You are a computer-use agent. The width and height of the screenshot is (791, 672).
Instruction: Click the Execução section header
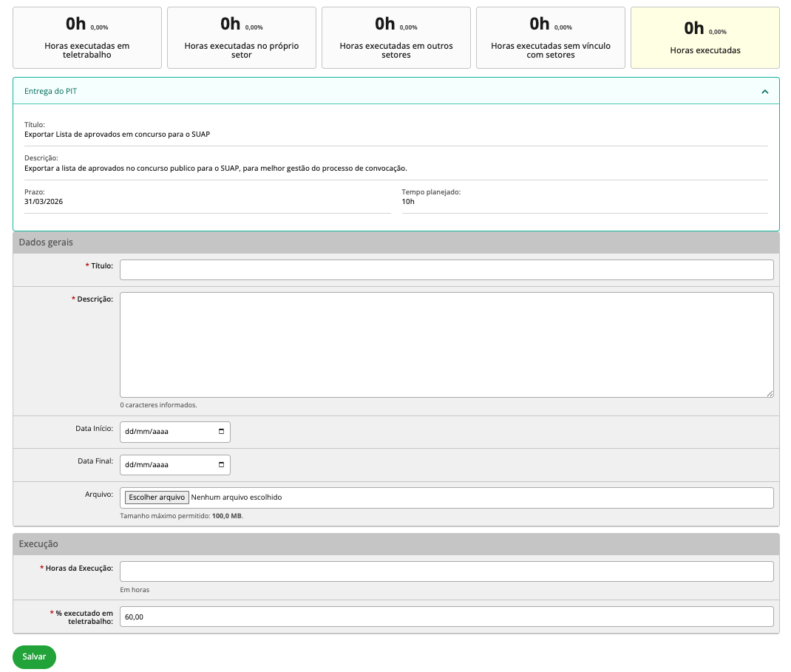[x=395, y=544]
